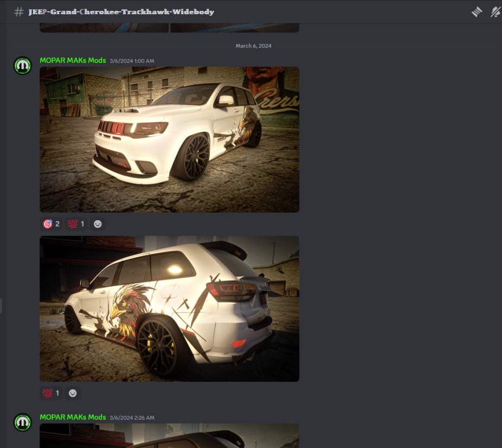
Task: Click the MOPAR MAKs Mods username at 1:00 AM
Action: point(73,61)
